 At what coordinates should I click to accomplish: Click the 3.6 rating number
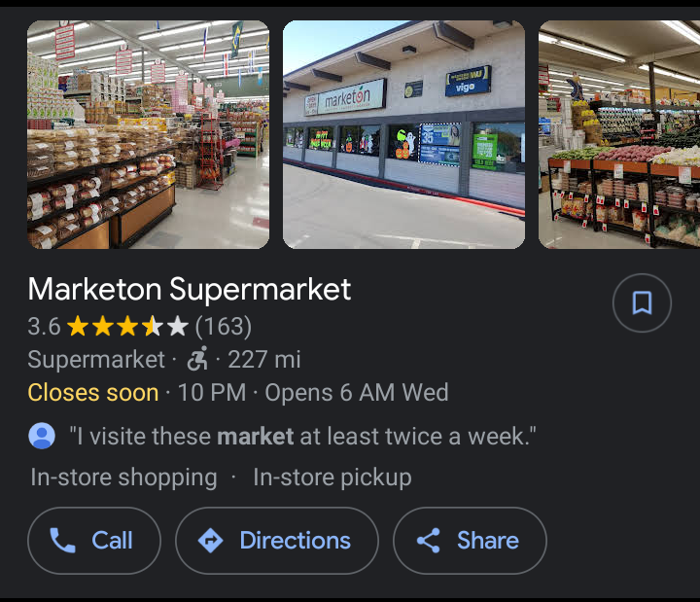pos(44,326)
